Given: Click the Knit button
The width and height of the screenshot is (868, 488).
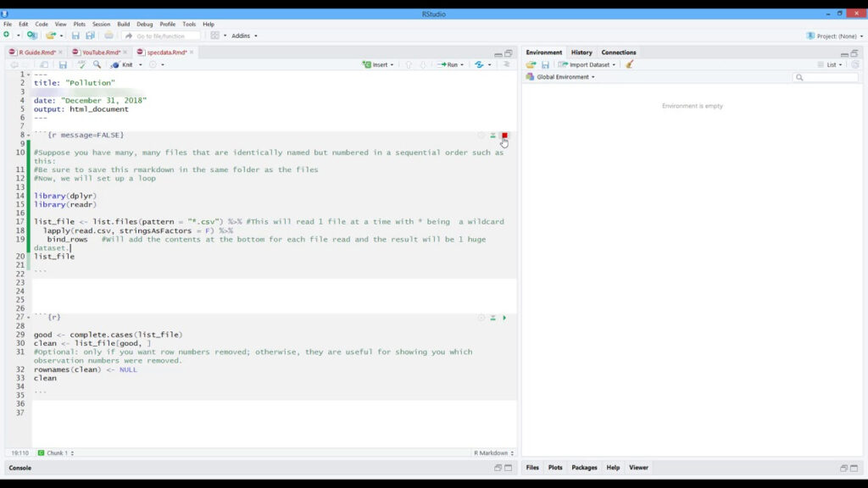Looking at the screenshot, I should pos(122,64).
